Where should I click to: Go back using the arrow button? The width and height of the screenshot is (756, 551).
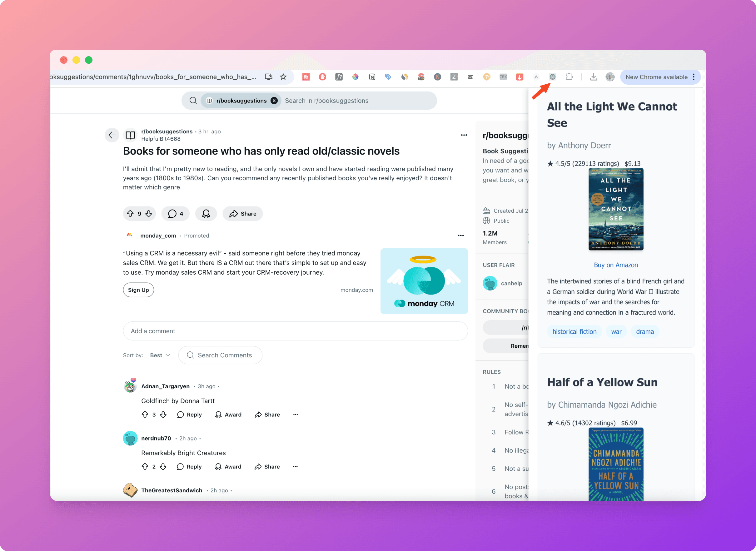pos(112,135)
